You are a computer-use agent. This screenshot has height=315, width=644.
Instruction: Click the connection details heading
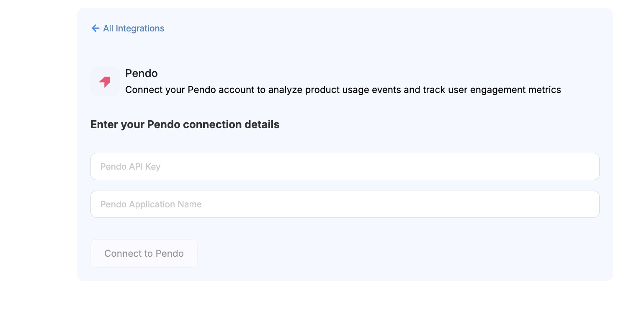click(x=185, y=124)
